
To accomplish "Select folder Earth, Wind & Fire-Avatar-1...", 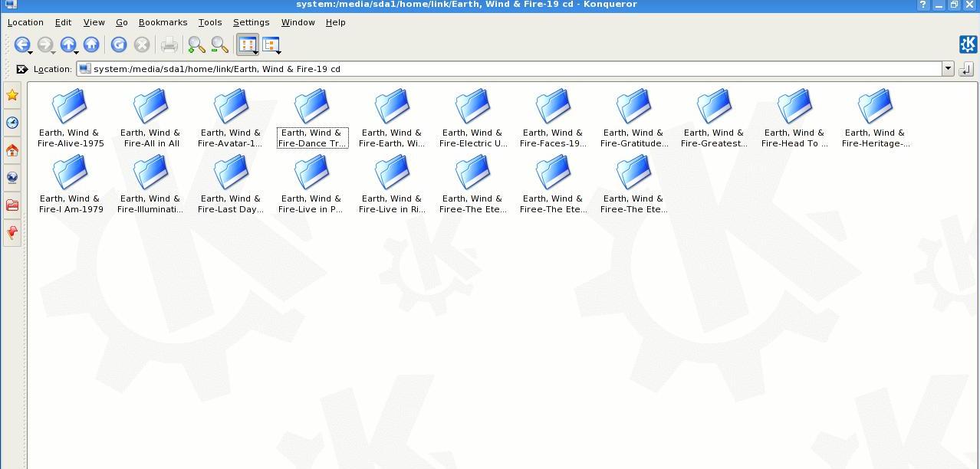I will click(x=232, y=117).
